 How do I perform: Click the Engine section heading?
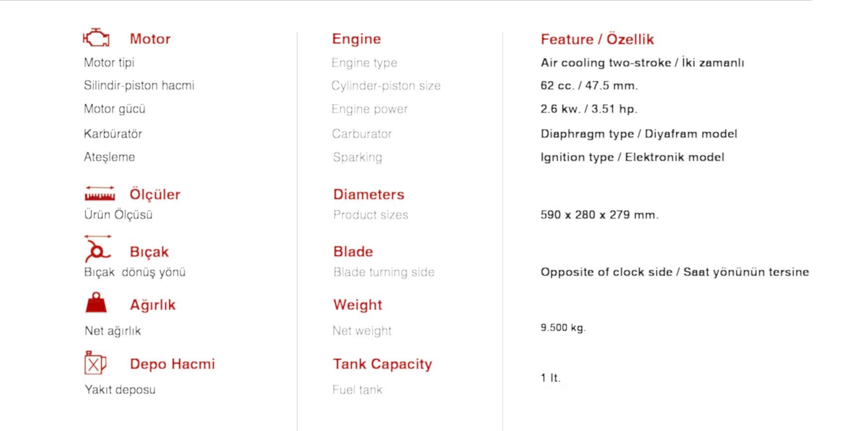356,39
